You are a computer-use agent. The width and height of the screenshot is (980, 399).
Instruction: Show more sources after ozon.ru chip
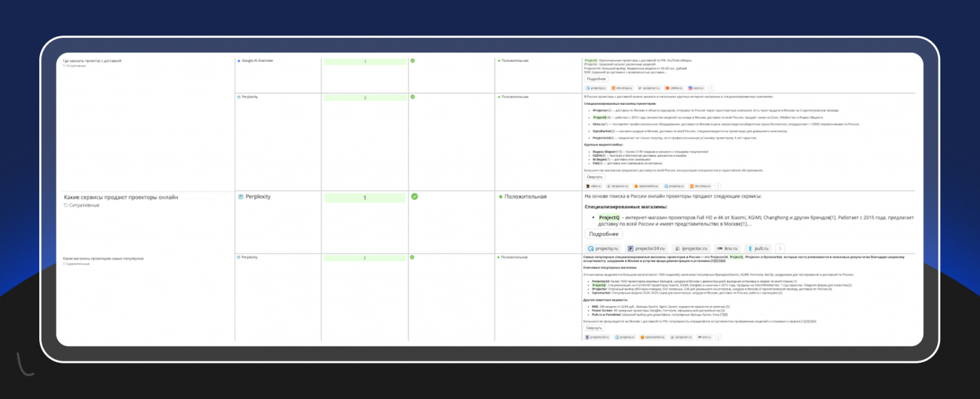711,88
